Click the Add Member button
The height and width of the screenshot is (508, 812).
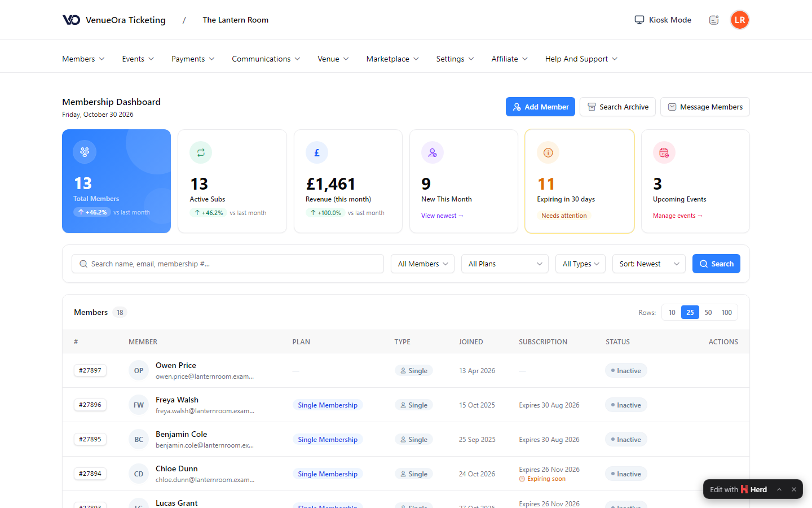(x=540, y=107)
